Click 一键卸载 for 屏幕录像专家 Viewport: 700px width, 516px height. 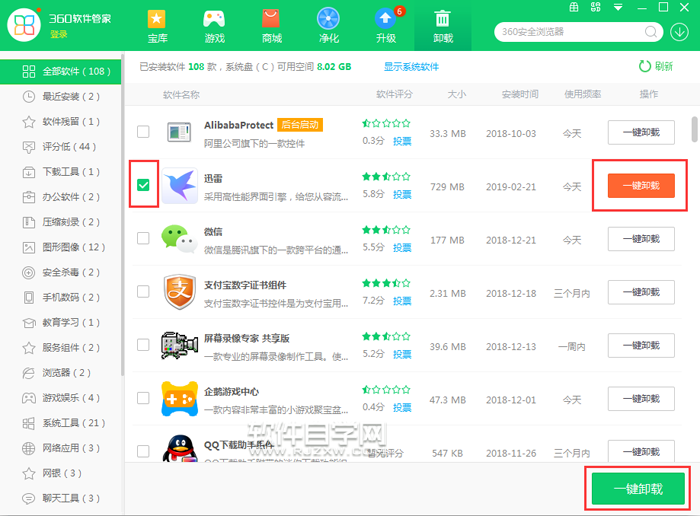(x=641, y=345)
